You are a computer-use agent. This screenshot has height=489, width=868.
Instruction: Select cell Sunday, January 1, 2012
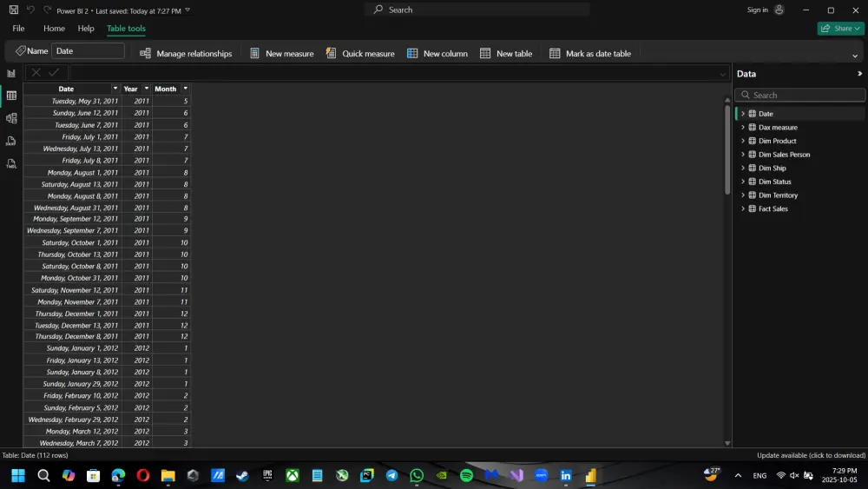[x=73, y=348]
